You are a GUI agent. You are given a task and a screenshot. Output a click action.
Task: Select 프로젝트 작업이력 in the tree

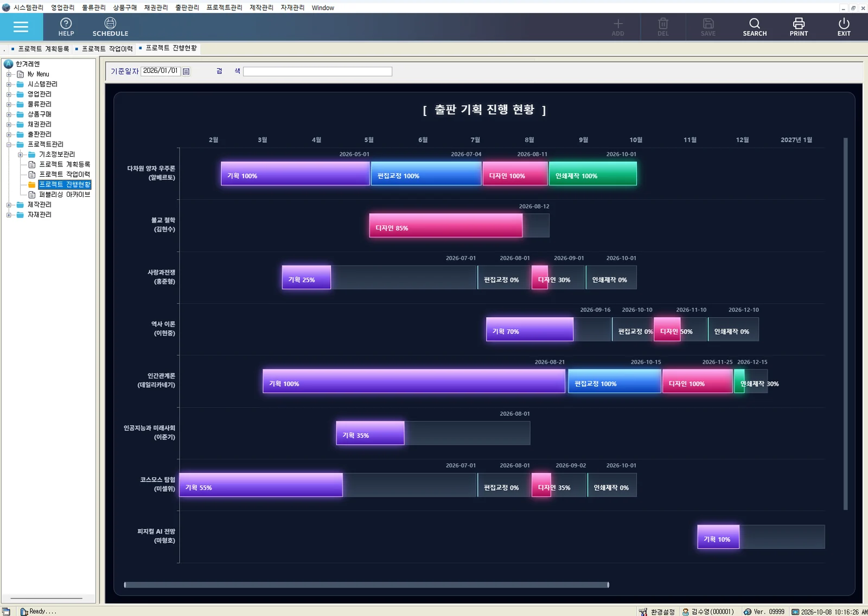pyautogui.click(x=65, y=175)
